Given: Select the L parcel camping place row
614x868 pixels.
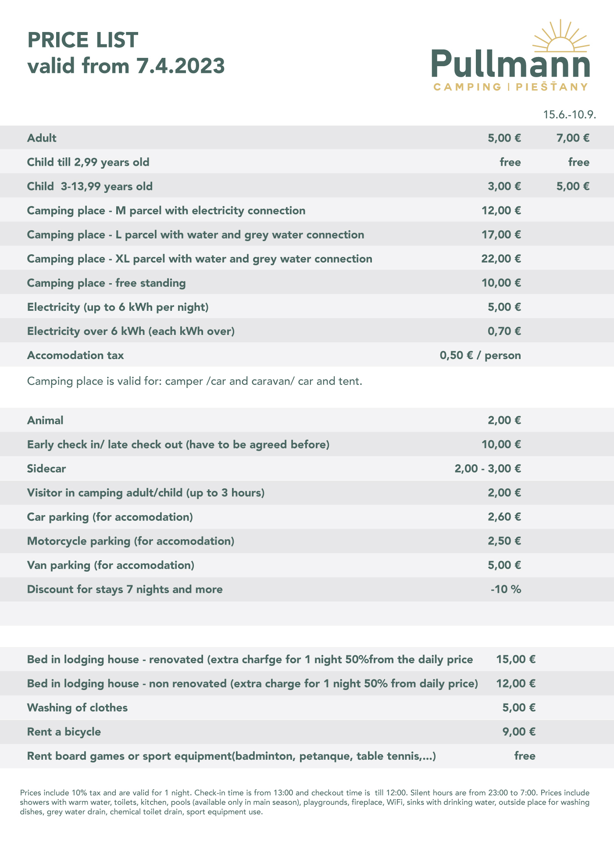Looking at the screenshot, I should coord(307,235).
